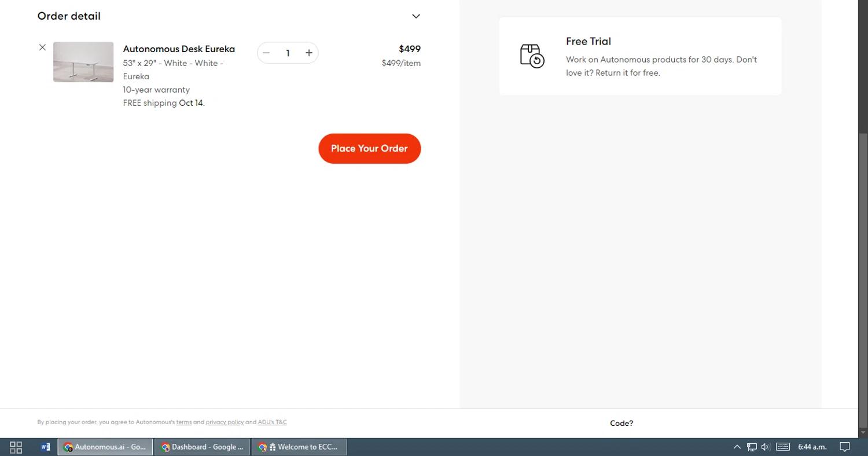Open the Autonomous Desk Eureka thumbnail
This screenshot has width=868, height=456.
tap(83, 62)
